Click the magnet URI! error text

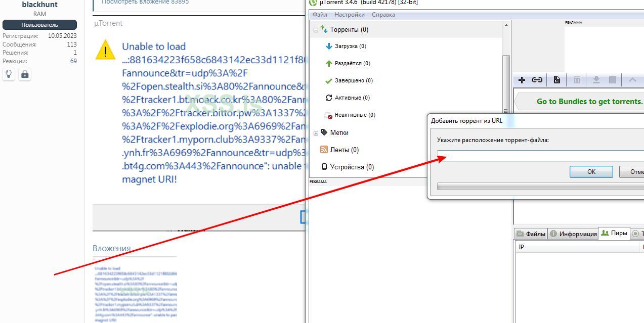149,179
